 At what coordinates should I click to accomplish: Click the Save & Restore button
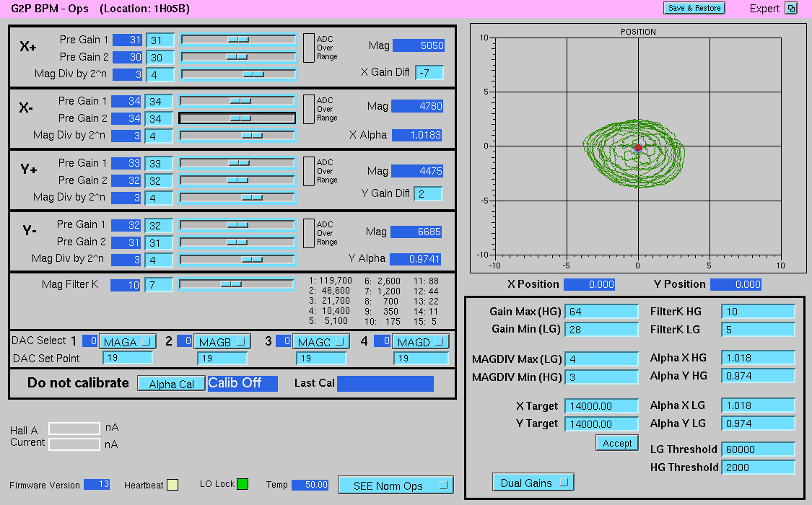694,8
